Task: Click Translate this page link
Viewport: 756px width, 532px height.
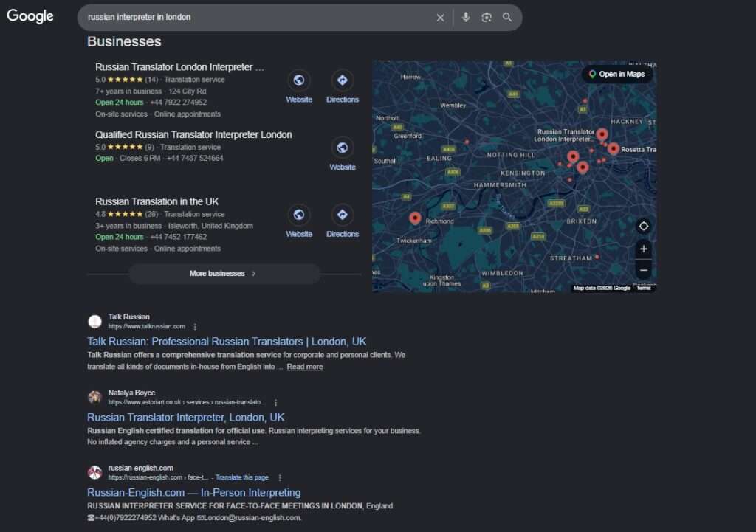Action: (241, 477)
